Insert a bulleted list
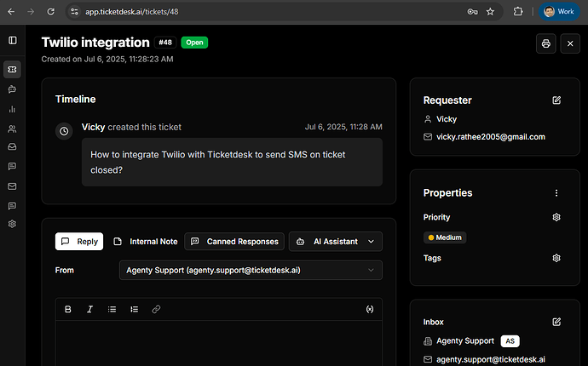 (112, 309)
